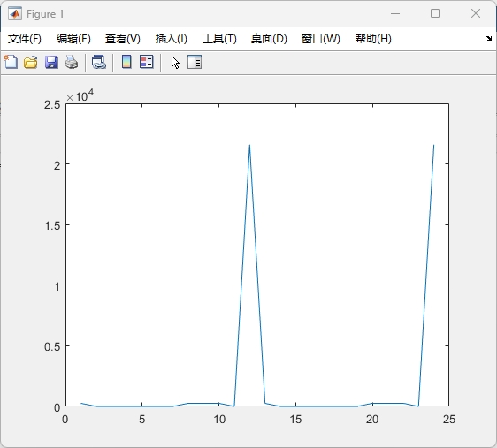Open the 工具(T) menu
This screenshot has height=448, width=497.
point(219,39)
